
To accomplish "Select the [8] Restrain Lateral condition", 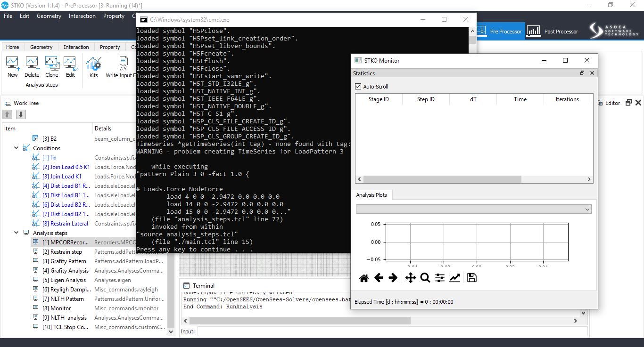I will [x=65, y=224].
